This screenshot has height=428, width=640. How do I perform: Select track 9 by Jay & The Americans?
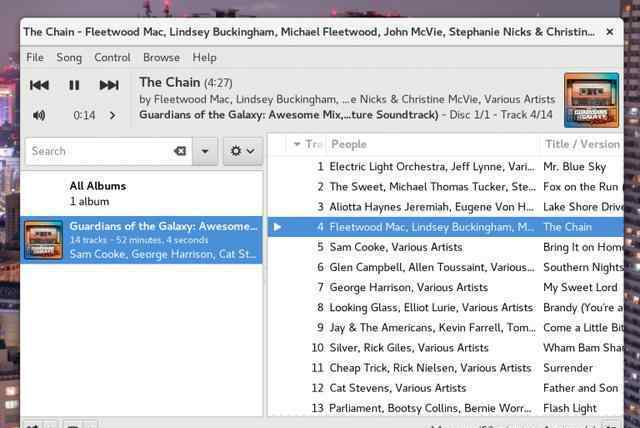click(446, 328)
